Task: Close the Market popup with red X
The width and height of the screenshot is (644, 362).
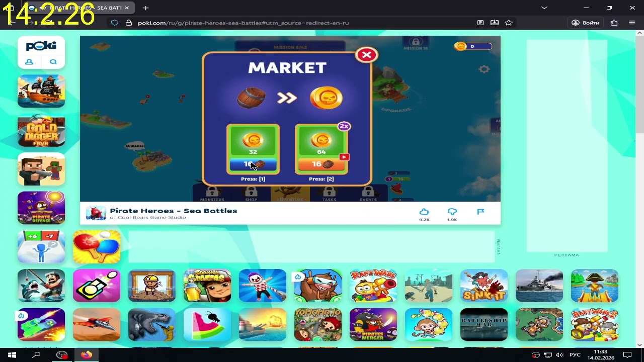Action: 367,55
